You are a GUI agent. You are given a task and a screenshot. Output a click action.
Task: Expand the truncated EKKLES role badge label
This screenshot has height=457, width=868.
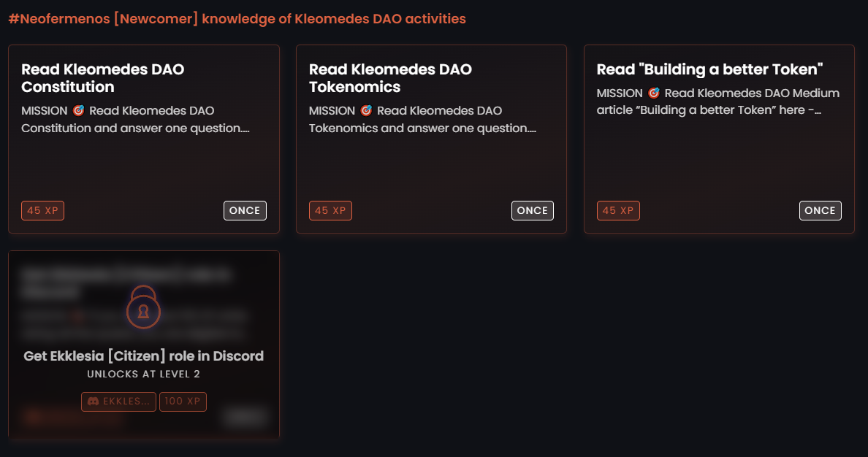118,401
